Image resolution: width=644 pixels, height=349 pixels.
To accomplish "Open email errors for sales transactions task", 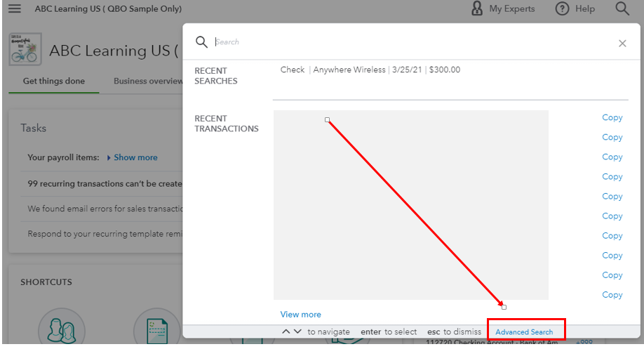I will click(x=105, y=209).
